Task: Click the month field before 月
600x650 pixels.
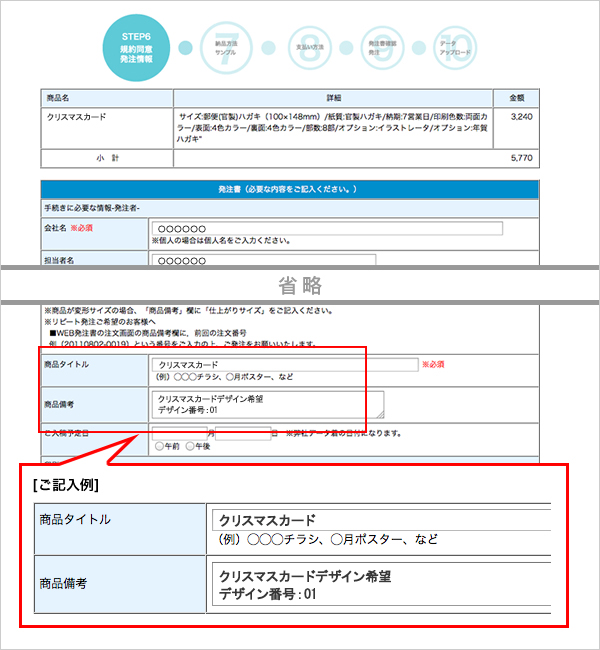Action: pos(180,434)
